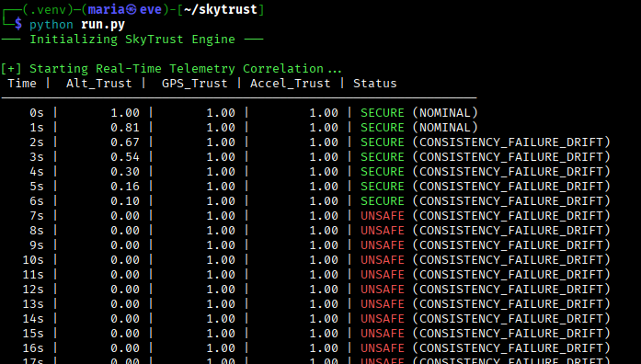
Task: Click Accel_Trust '1.00' in the 11s row
Action: click(x=324, y=275)
